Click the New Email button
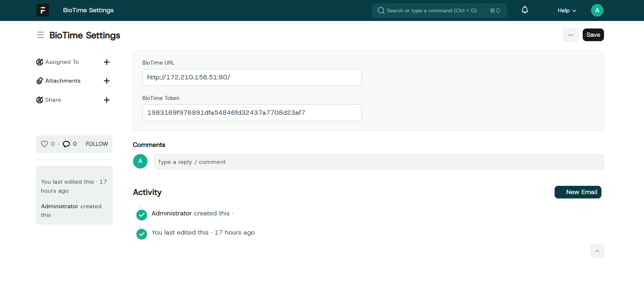 click(578, 192)
